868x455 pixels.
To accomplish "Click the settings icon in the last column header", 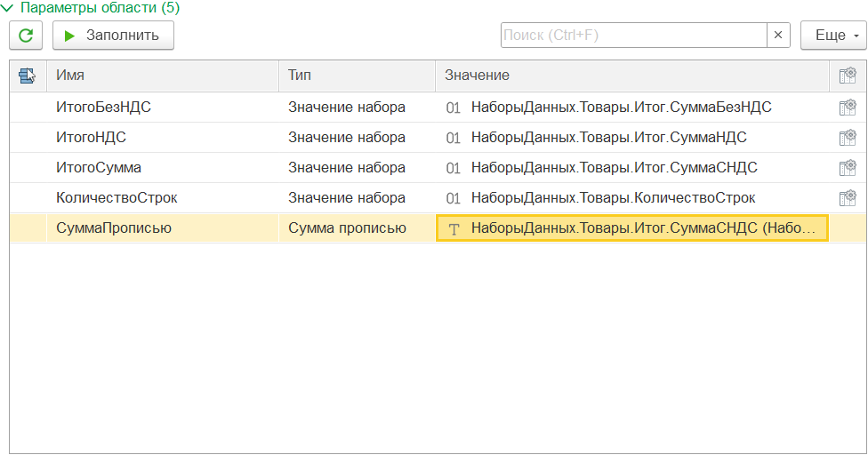I will coord(848,76).
